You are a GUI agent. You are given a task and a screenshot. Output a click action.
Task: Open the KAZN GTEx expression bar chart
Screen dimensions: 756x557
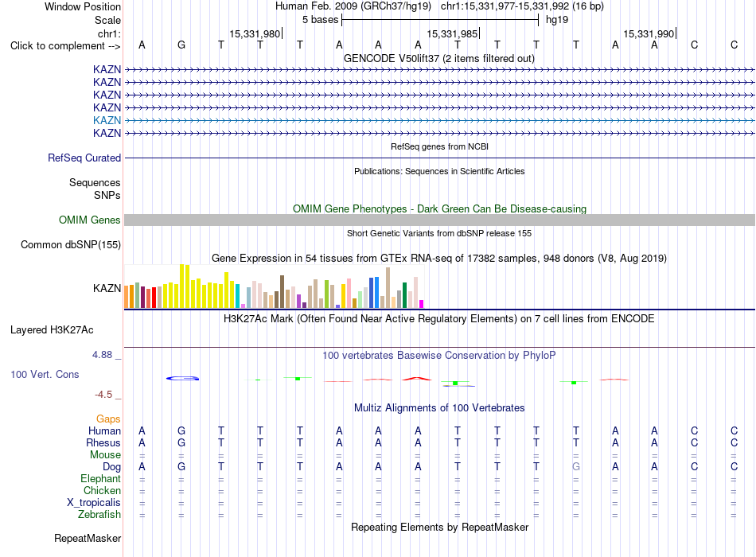click(274, 286)
